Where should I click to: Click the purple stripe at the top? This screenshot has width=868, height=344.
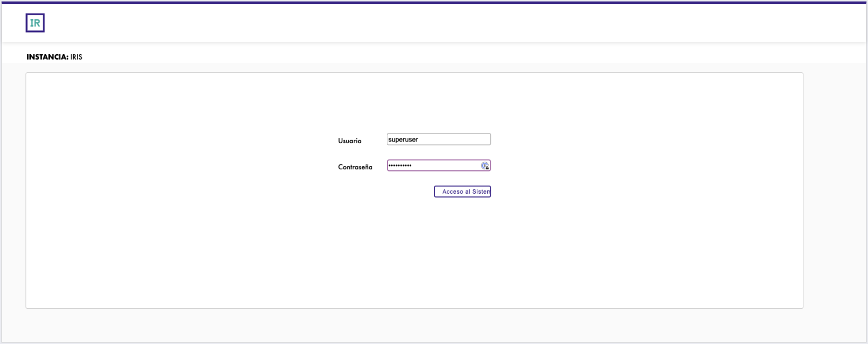[434, 2]
